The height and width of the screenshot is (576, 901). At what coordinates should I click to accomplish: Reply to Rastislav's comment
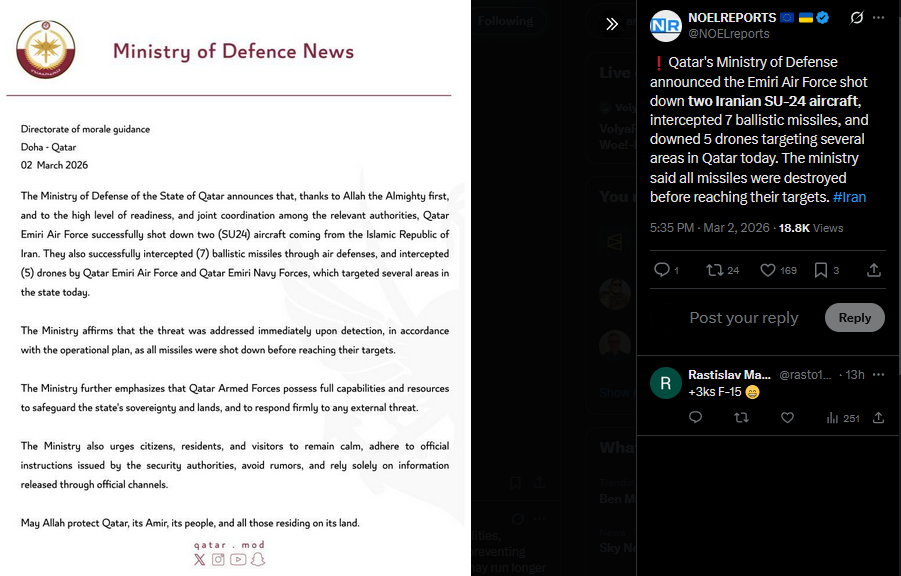pyautogui.click(x=695, y=417)
